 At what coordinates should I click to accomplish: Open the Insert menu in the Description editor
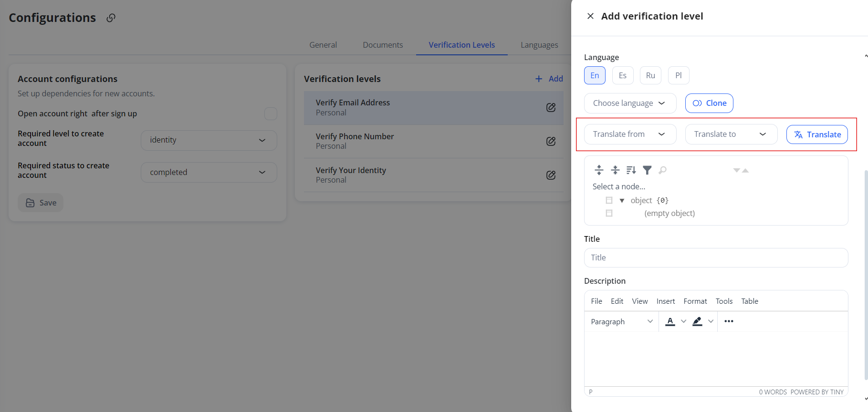[666, 301]
